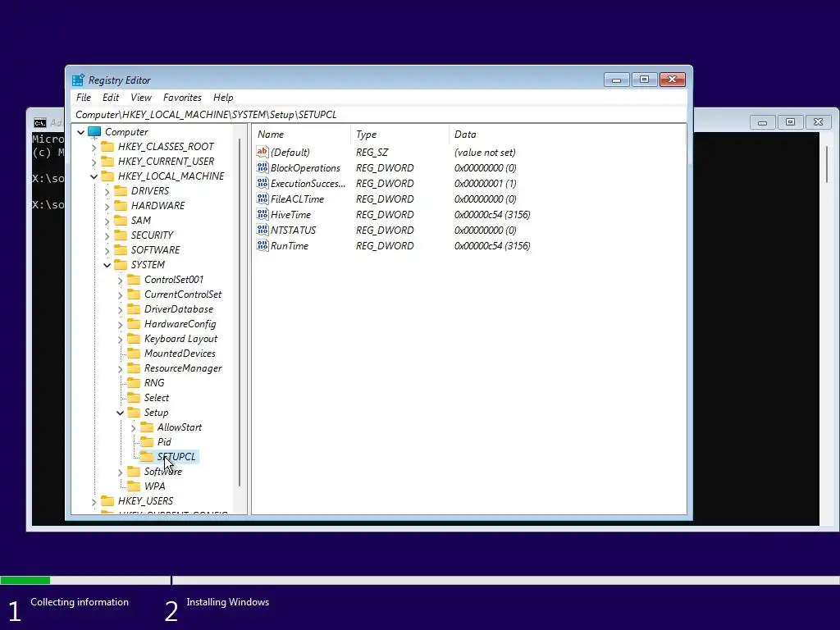Select the Select key in tree

[x=157, y=398]
